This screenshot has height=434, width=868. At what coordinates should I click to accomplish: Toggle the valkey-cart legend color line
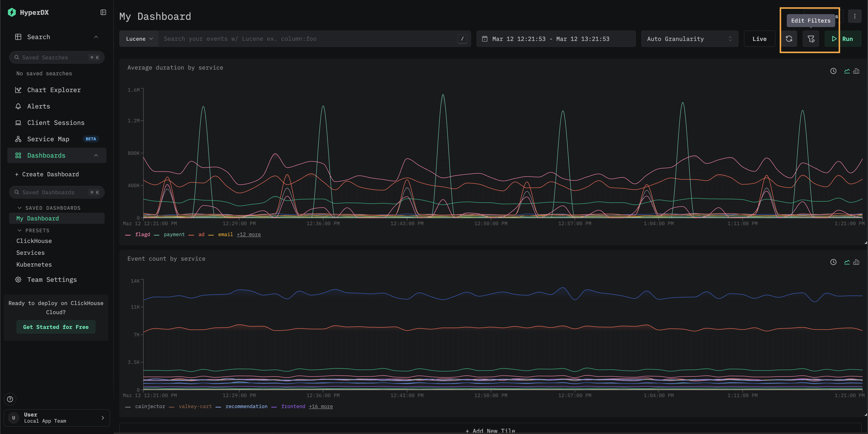tap(172, 407)
